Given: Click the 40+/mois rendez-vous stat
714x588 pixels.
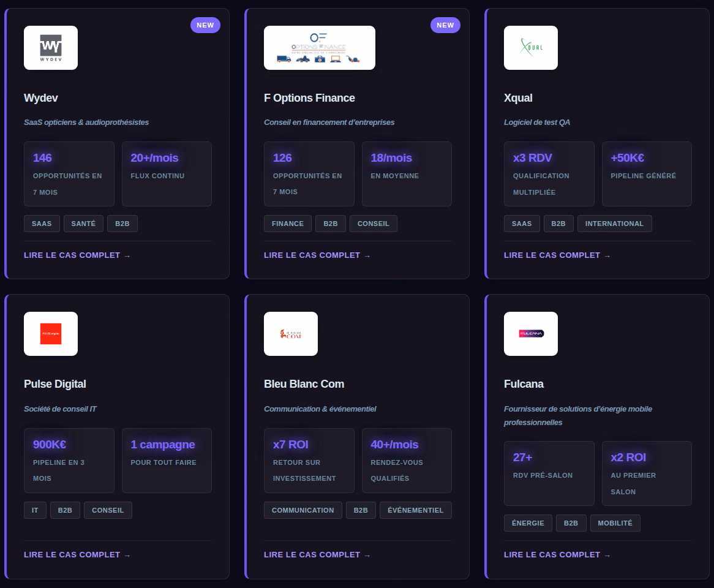Looking at the screenshot, I should tap(407, 461).
